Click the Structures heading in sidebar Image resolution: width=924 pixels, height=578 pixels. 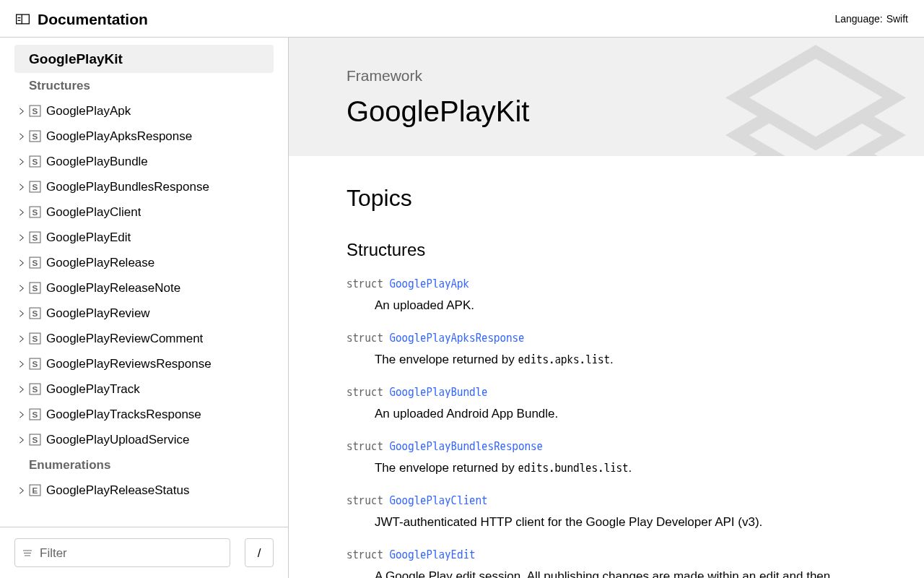(59, 86)
